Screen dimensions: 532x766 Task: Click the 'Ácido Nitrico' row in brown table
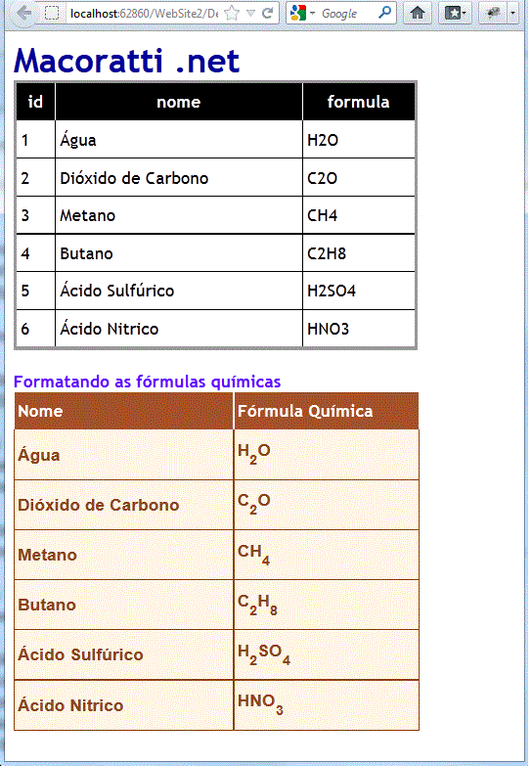(216, 705)
